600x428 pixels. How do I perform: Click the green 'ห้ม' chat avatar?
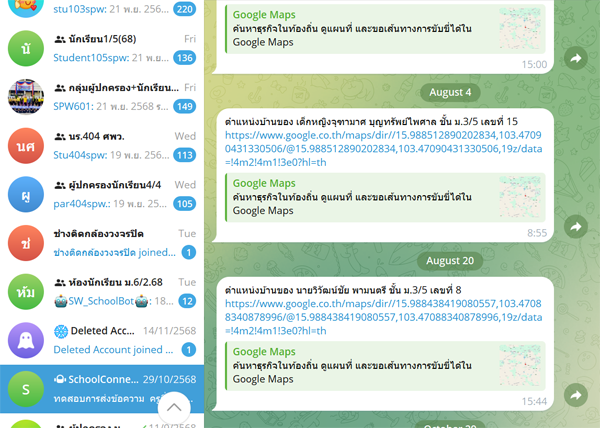tap(25, 292)
